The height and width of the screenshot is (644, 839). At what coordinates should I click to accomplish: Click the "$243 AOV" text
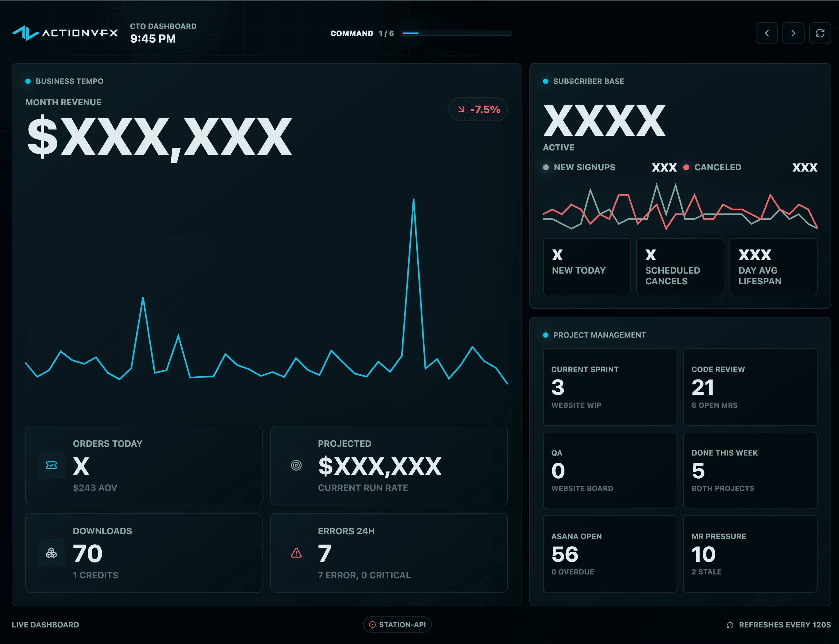tap(95, 488)
